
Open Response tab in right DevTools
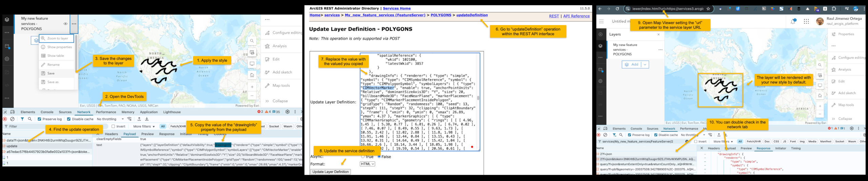763,148
